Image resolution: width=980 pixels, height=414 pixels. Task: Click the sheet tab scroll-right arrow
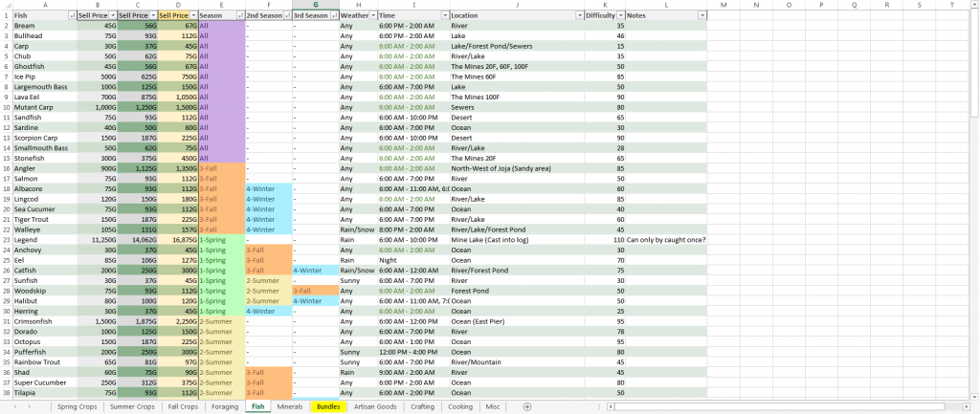pyautogui.click(x=29, y=406)
